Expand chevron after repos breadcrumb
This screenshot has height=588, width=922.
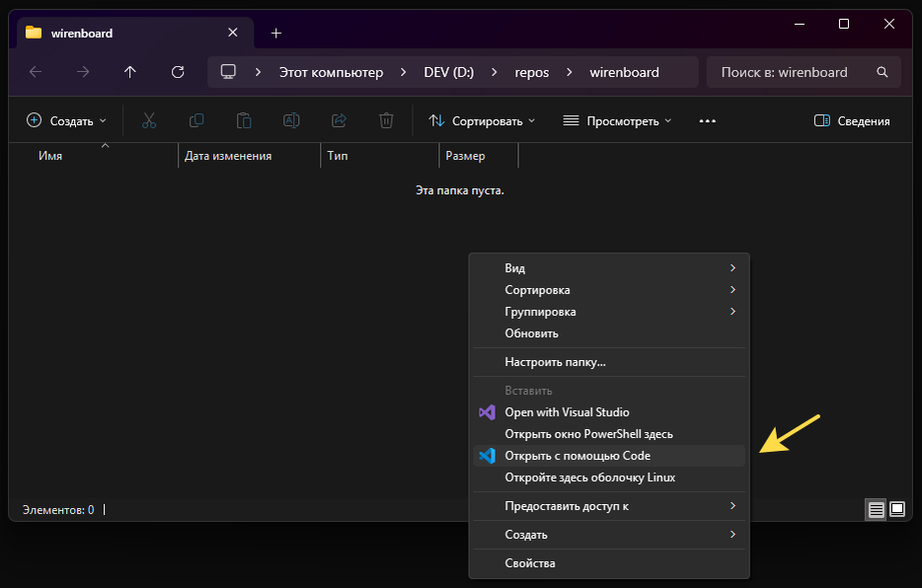click(569, 72)
